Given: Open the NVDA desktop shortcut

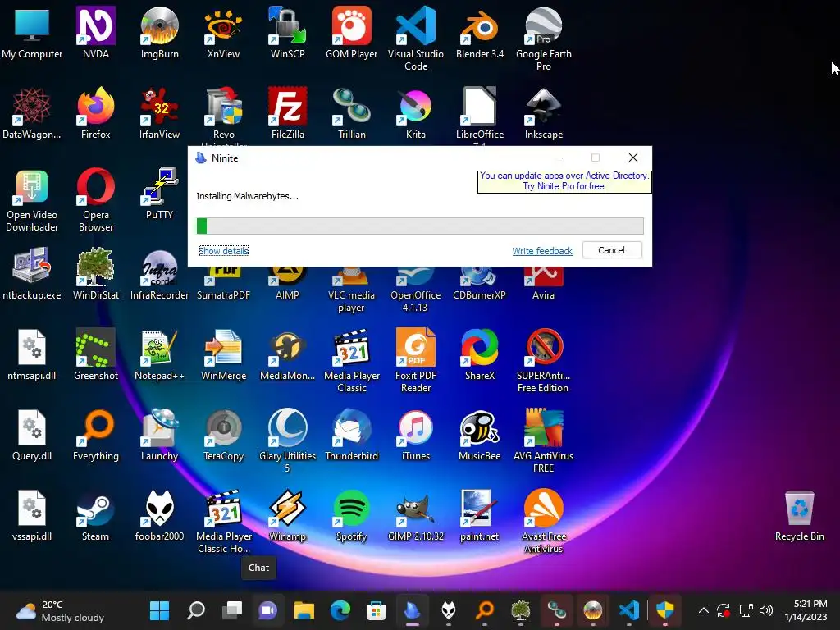Looking at the screenshot, I should (96, 33).
